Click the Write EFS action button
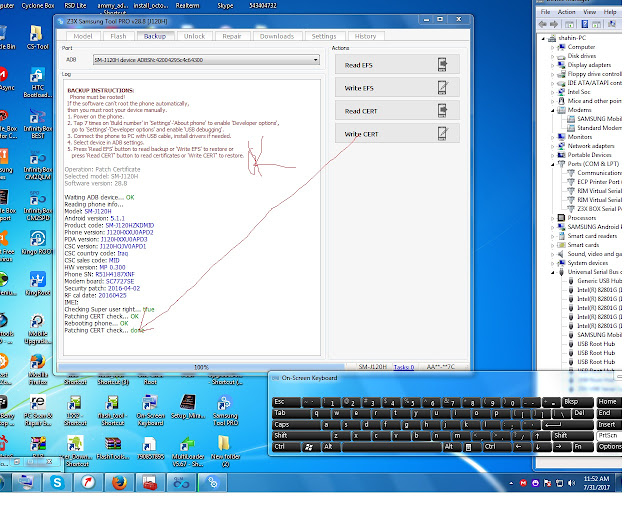The height and width of the screenshot is (512, 640). click(x=397, y=88)
